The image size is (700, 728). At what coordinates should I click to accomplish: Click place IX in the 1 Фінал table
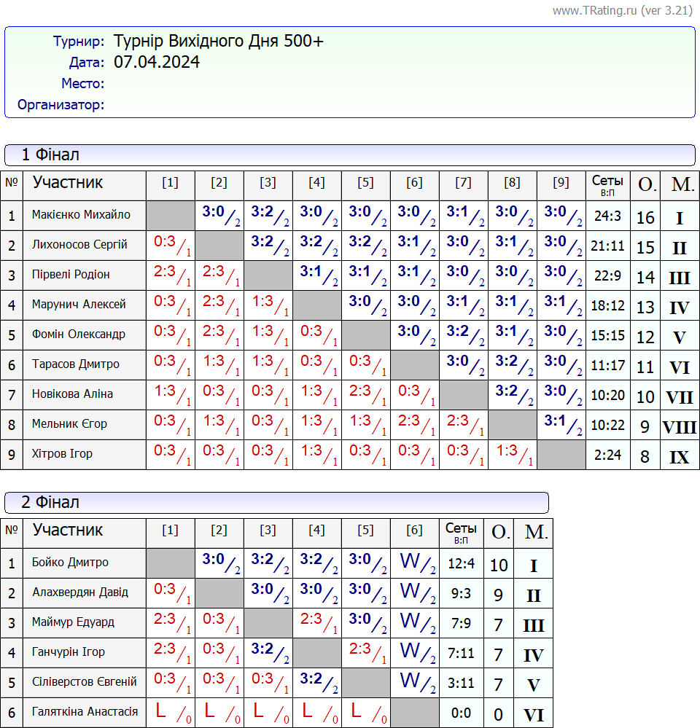pos(679,457)
